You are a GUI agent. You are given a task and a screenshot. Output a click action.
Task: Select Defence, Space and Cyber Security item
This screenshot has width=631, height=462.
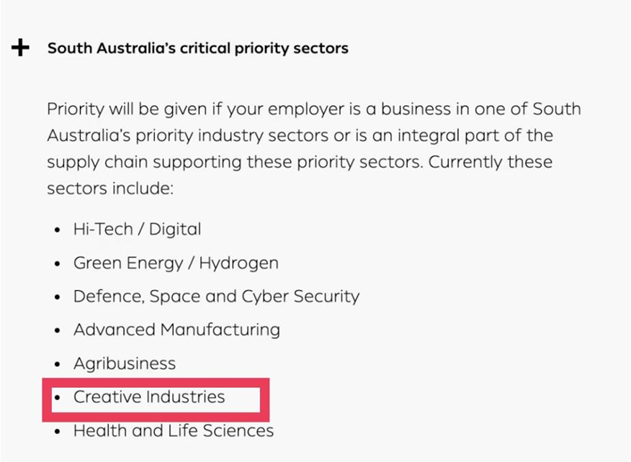(216, 297)
